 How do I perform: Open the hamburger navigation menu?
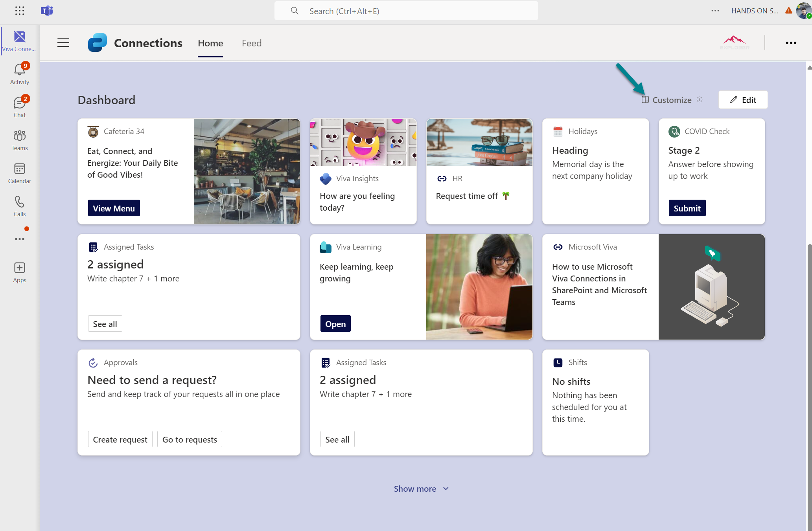(63, 43)
